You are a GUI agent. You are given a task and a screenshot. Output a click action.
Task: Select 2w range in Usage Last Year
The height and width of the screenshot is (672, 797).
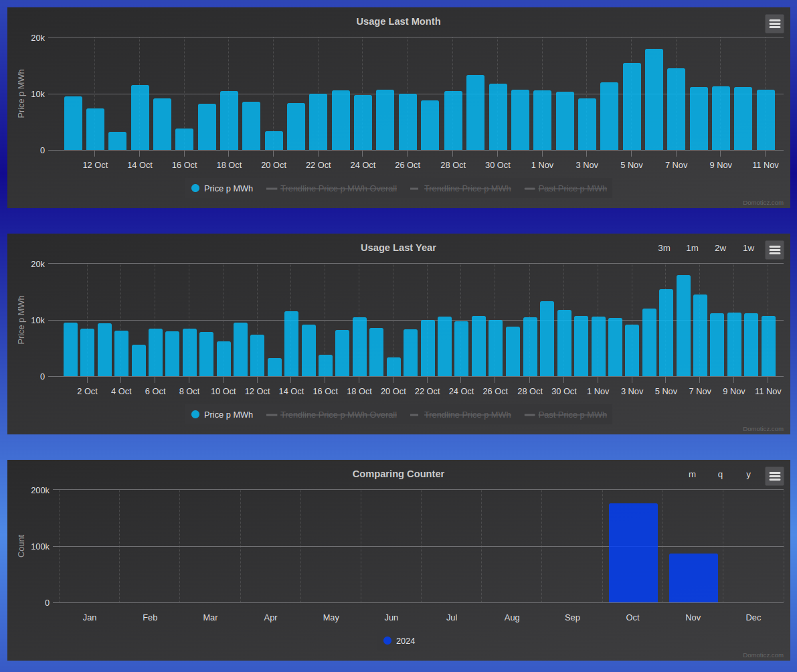720,248
